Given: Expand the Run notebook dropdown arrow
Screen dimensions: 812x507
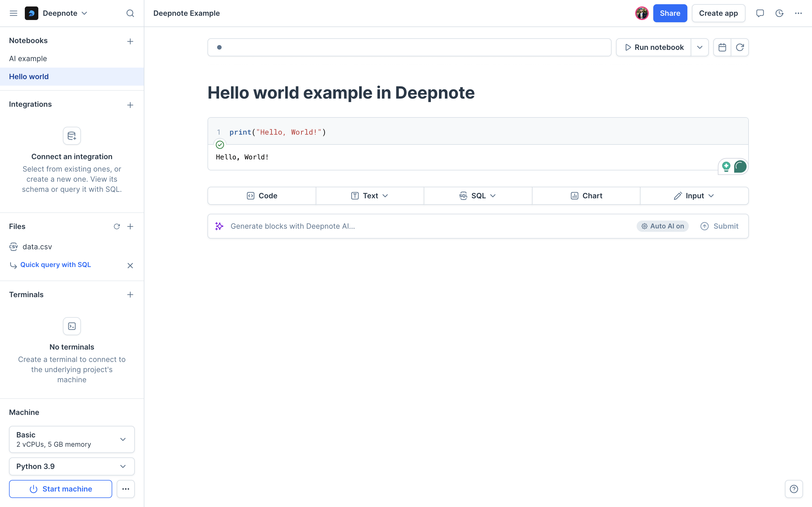Looking at the screenshot, I should coord(700,47).
